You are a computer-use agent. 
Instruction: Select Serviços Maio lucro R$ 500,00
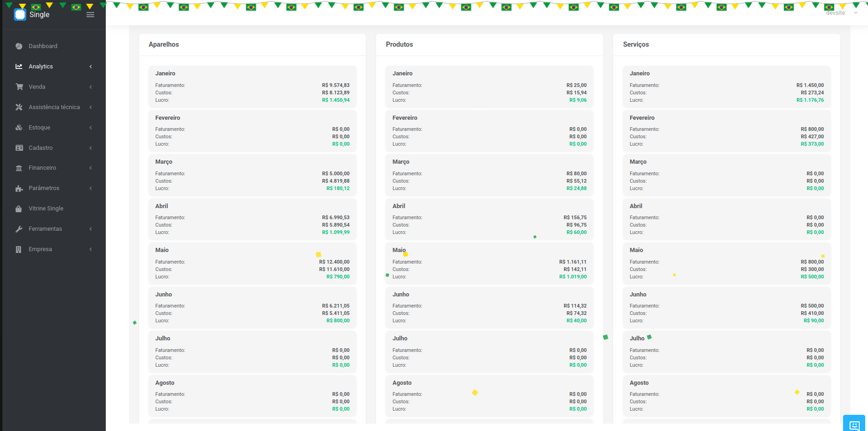(813, 277)
